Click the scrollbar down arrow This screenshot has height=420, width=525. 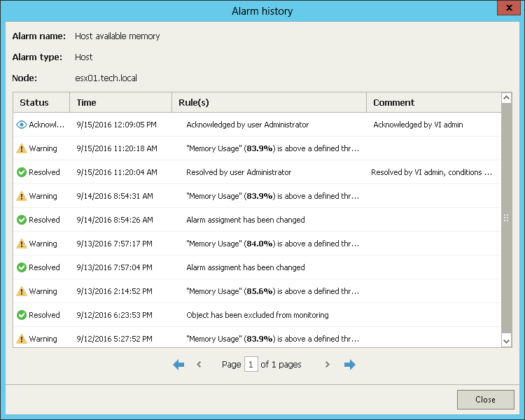[507, 342]
